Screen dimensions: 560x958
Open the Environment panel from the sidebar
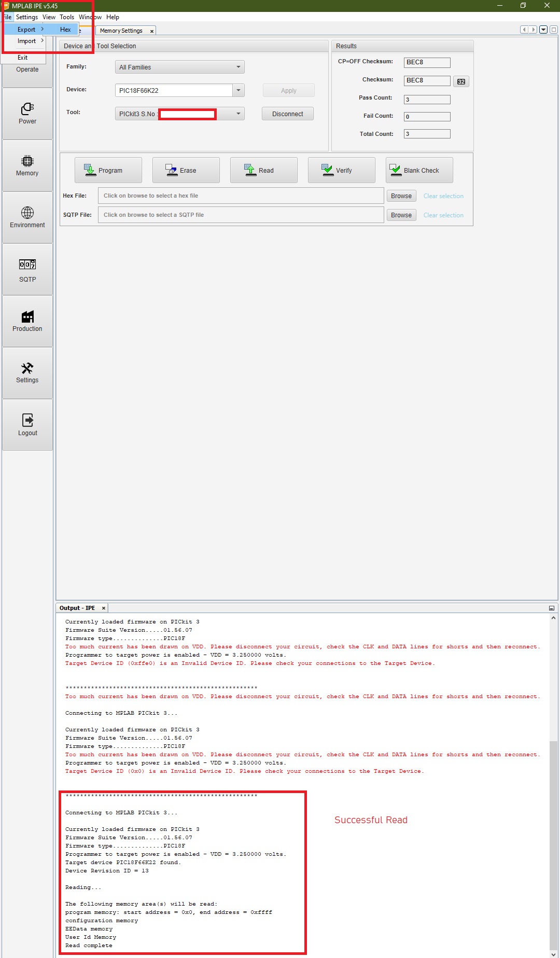point(27,217)
